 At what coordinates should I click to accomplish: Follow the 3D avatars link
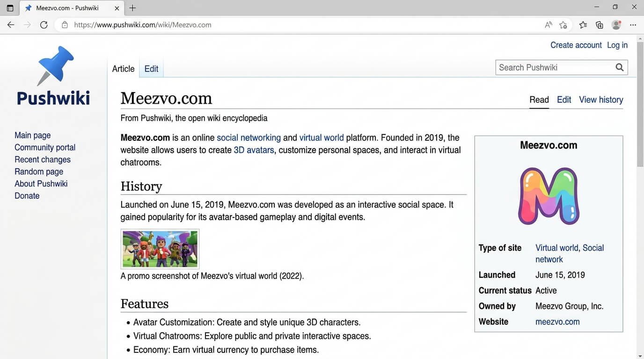(x=254, y=150)
